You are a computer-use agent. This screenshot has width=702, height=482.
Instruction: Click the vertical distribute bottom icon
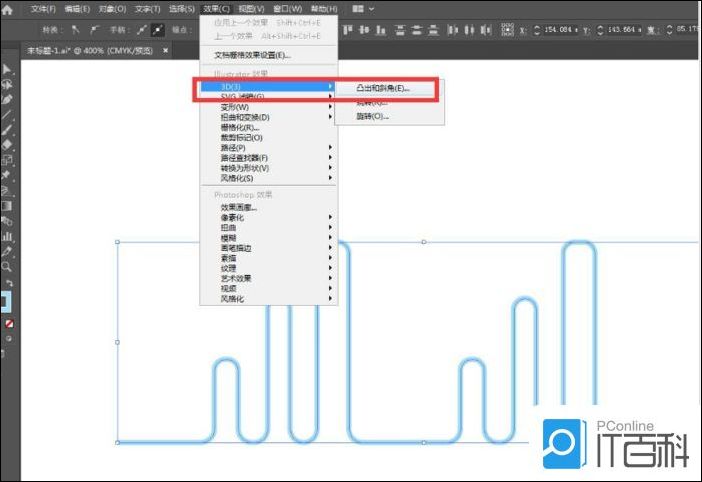coord(433,30)
